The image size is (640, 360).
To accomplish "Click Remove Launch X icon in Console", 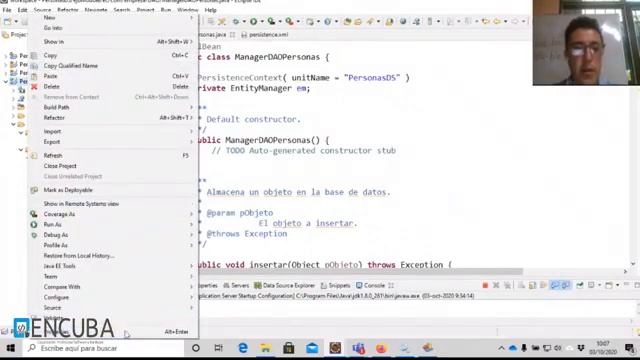I will tap(496, 285).
